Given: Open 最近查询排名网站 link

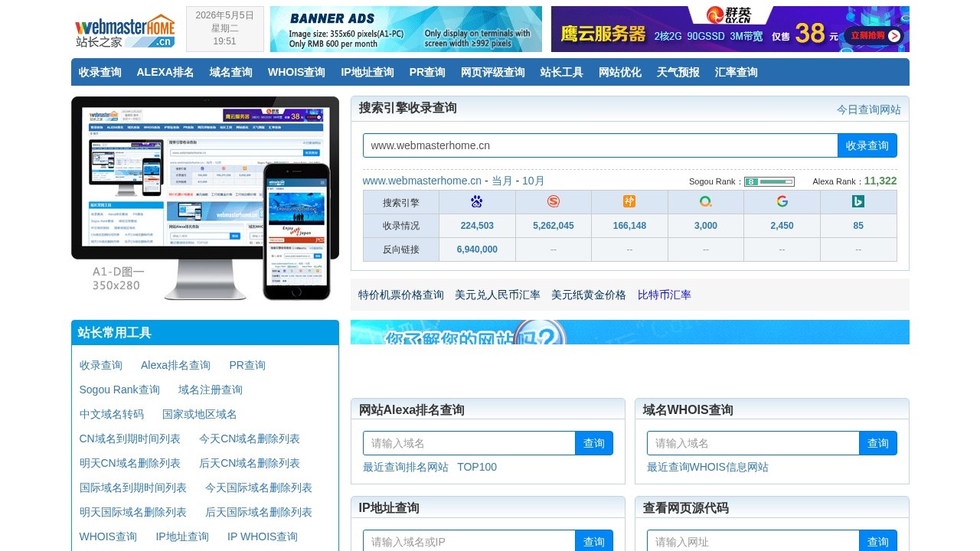Looking at the screenshot, I should point(406,467).
